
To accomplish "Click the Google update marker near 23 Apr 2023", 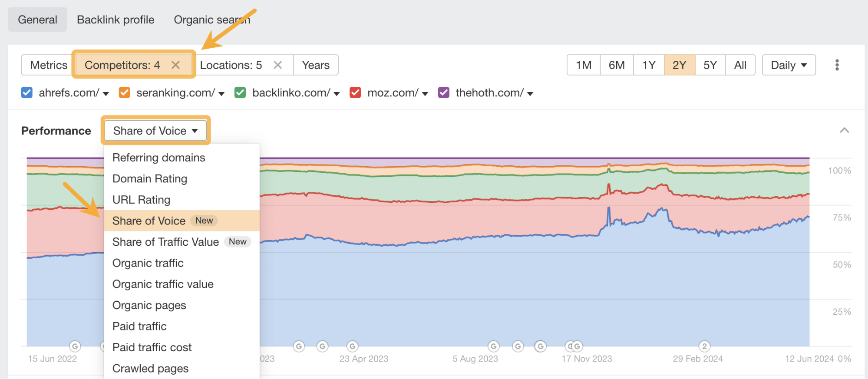I will [x=353, y=346].
